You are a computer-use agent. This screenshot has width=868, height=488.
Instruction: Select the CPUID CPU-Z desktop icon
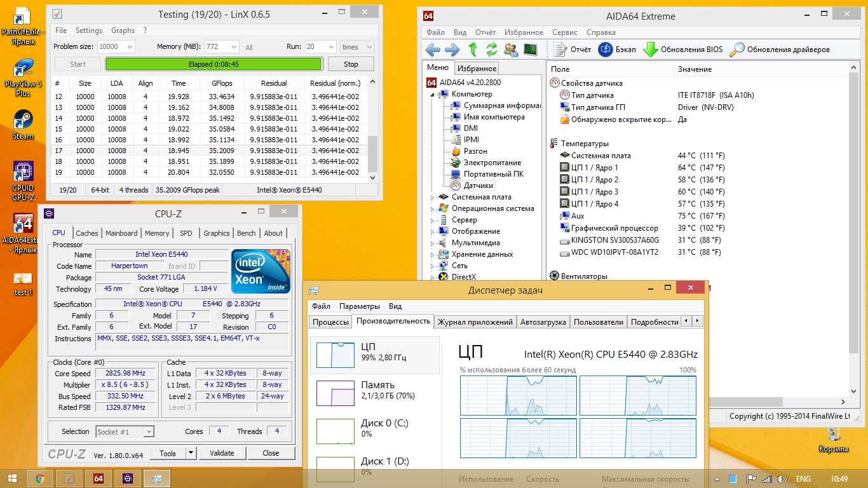point(23,181)
